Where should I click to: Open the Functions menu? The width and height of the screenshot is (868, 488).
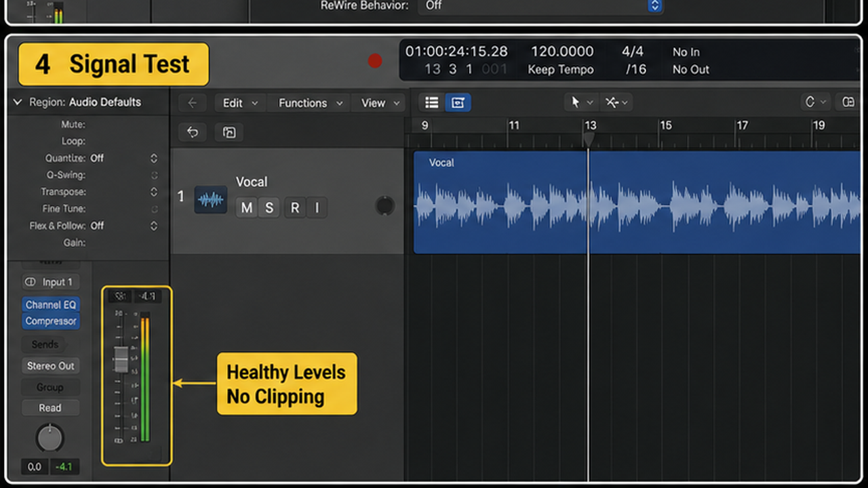(311, 103)
